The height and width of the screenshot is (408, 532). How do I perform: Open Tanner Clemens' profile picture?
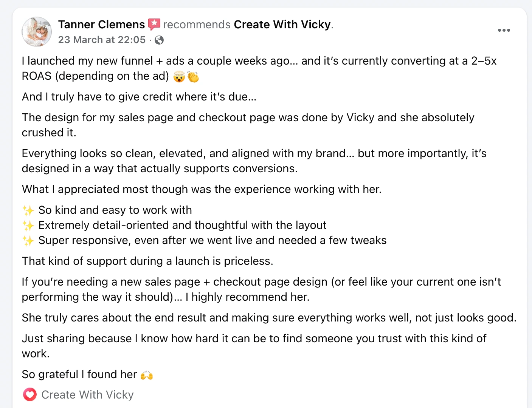[37, 31]
